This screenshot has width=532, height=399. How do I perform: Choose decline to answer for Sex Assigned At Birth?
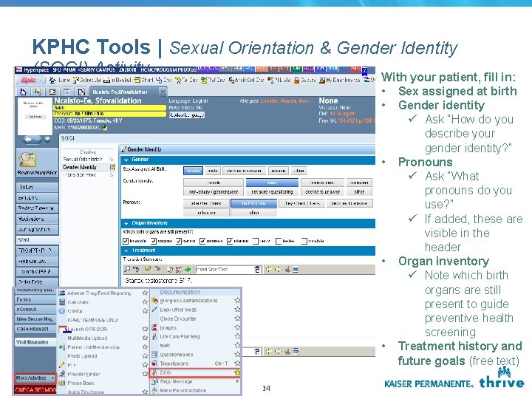(244, 171)
